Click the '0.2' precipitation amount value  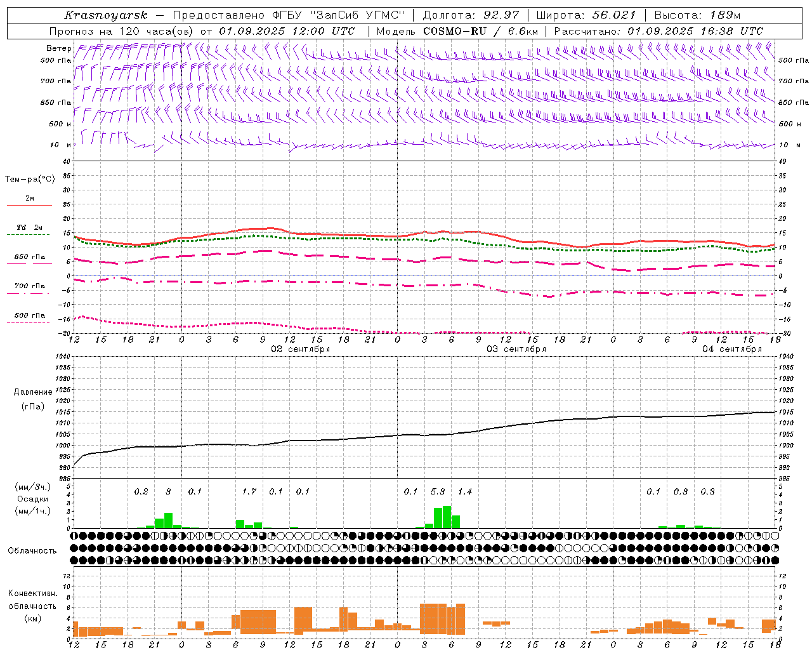click(141, 491)
